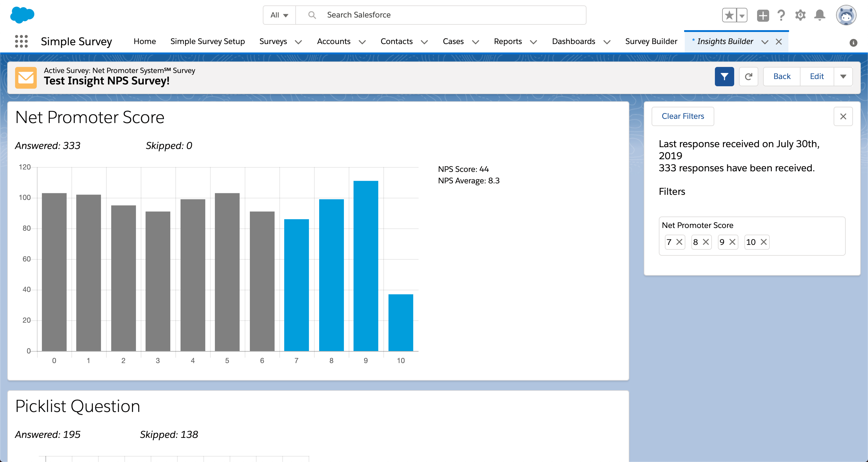Image resolution: width=868 pixels, height=462 pixels.
Task: Click the Back button
Action: point(782,77)
